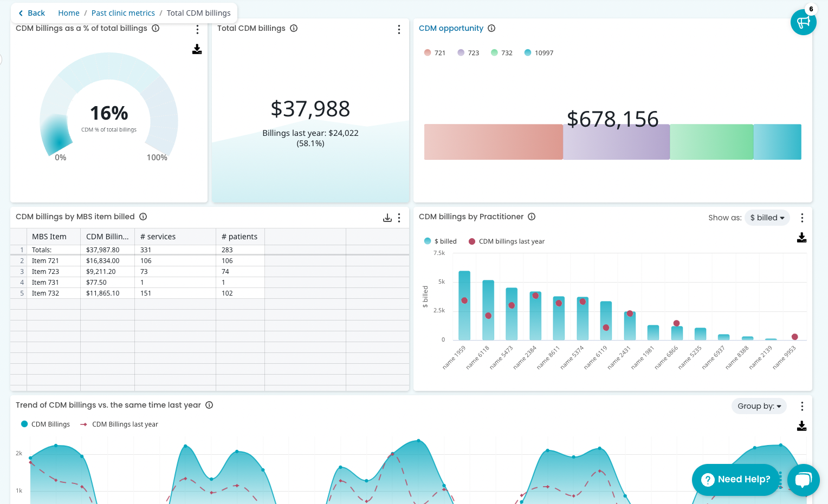Show info for Trend of CDM billings

209,405
